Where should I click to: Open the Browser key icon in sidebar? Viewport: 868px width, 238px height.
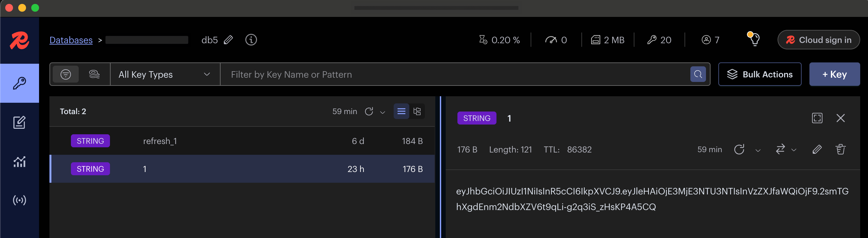coord(20,83)
